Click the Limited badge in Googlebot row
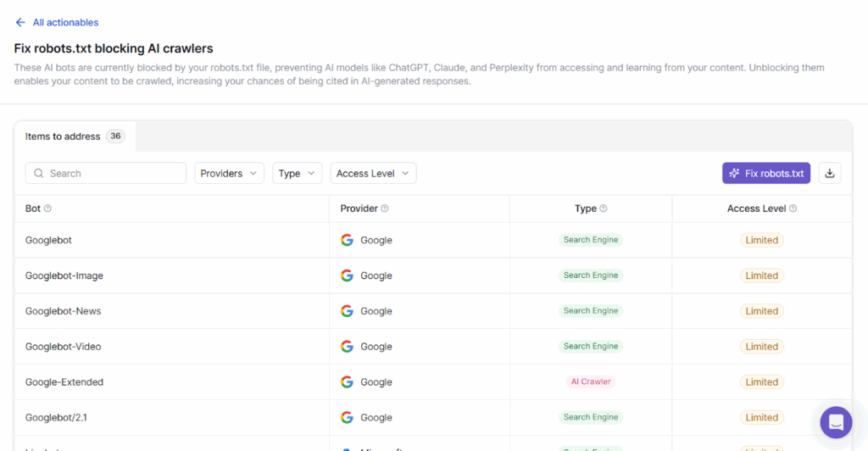Image resolution: width=868 pixels, height=451 pixels. pos(762,240)
